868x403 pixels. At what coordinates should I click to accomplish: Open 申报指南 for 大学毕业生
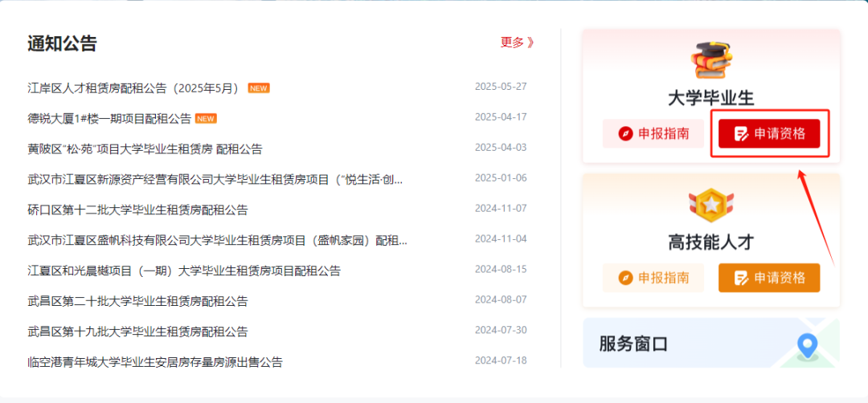(x=653, y=133)
